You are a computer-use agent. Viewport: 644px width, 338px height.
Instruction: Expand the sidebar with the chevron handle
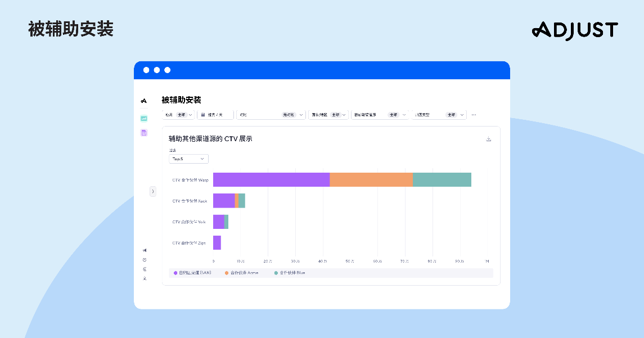point(153,191)
